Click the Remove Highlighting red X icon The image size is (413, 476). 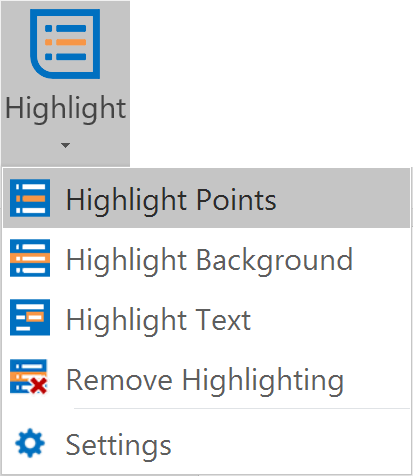[39, 386]
